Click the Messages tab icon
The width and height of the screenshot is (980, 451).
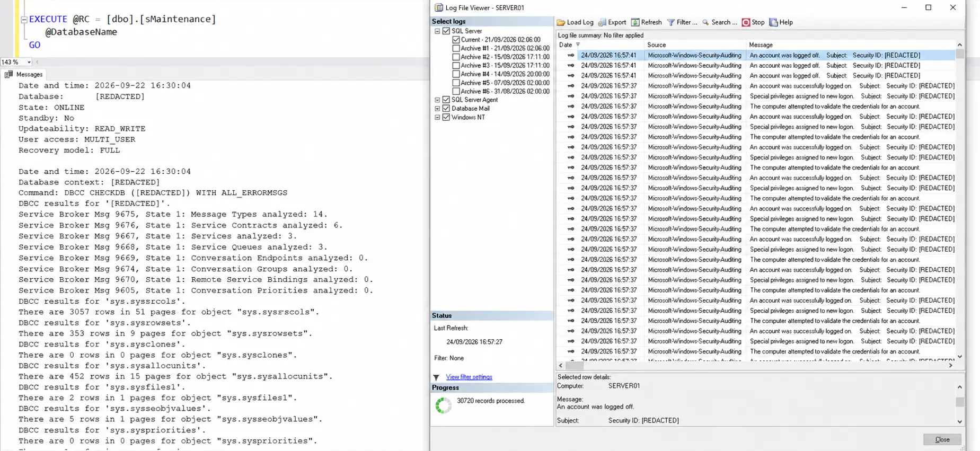click(x=8, y=75)
